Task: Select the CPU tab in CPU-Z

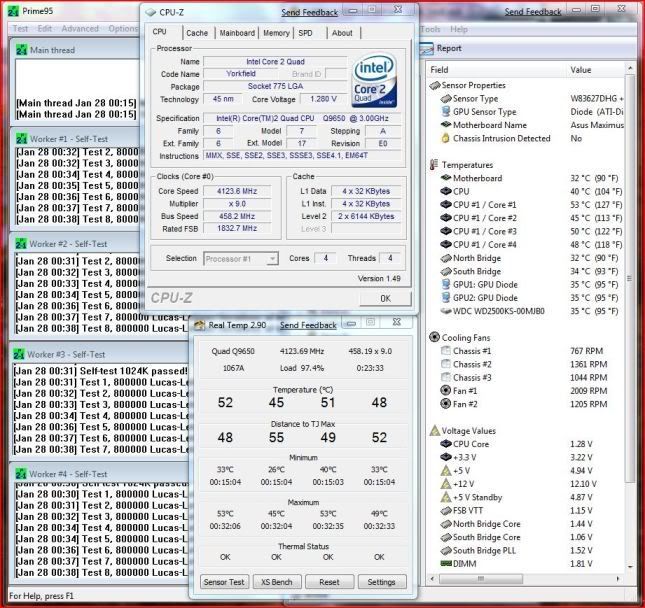Action: (x=160, y=32)
